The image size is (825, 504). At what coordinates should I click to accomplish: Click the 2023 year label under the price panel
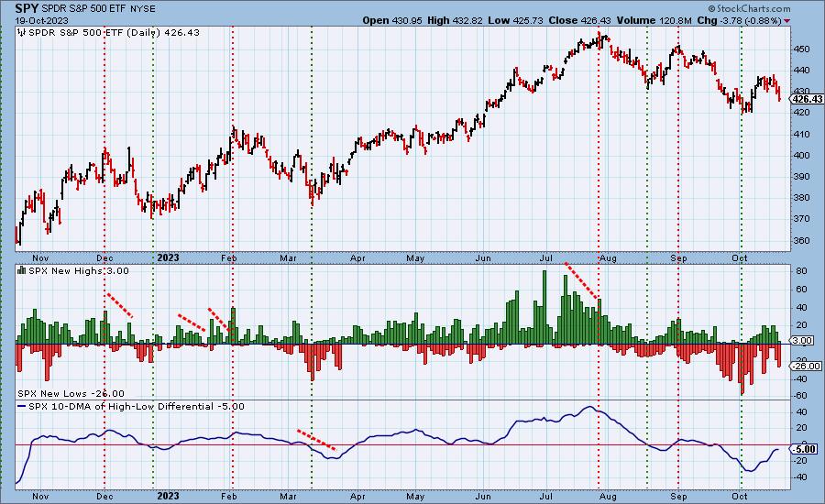[x=168, y=257]
